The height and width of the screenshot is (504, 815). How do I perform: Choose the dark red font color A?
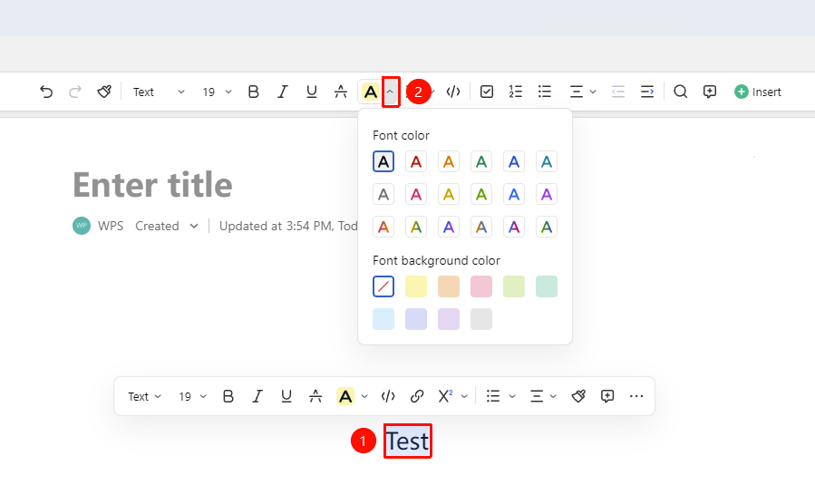[x=416, y=161]
